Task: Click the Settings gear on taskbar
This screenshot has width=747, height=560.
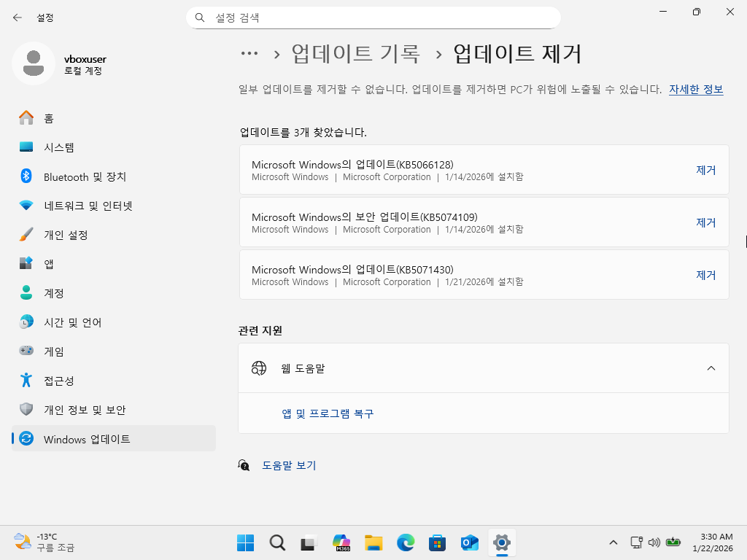Action: pos(502,542)
